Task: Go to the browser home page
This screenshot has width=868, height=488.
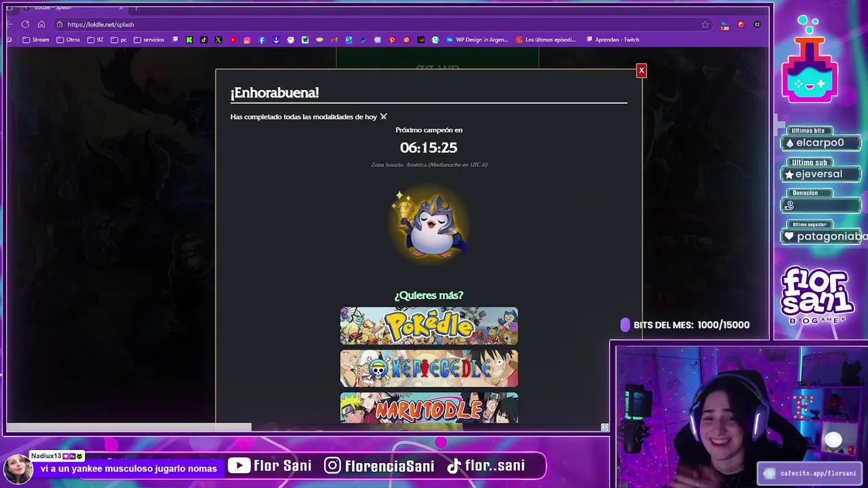Action: pos(41,24)
